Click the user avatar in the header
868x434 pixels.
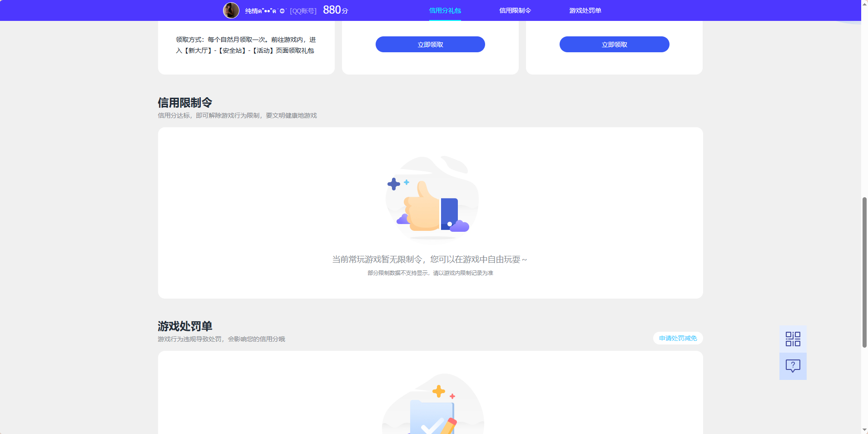point(232,10)
